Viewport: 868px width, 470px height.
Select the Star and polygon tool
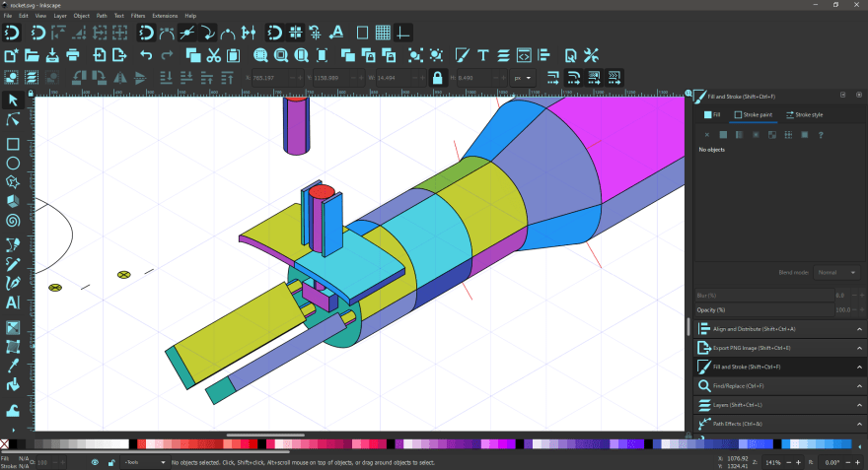13,182
